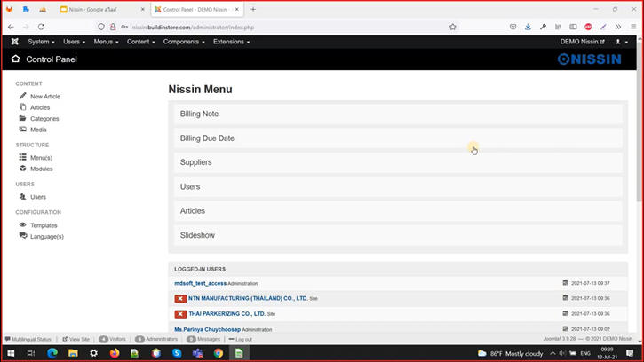Image resolution: width=644 pixels, height=362 pixels.
Task: Click the Users people icon in sidebar
Action: coord(22,197)
